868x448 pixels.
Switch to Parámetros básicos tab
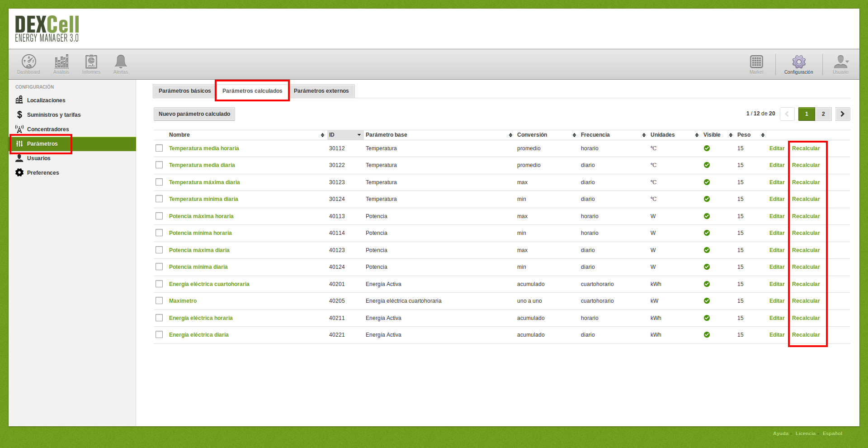184,91
